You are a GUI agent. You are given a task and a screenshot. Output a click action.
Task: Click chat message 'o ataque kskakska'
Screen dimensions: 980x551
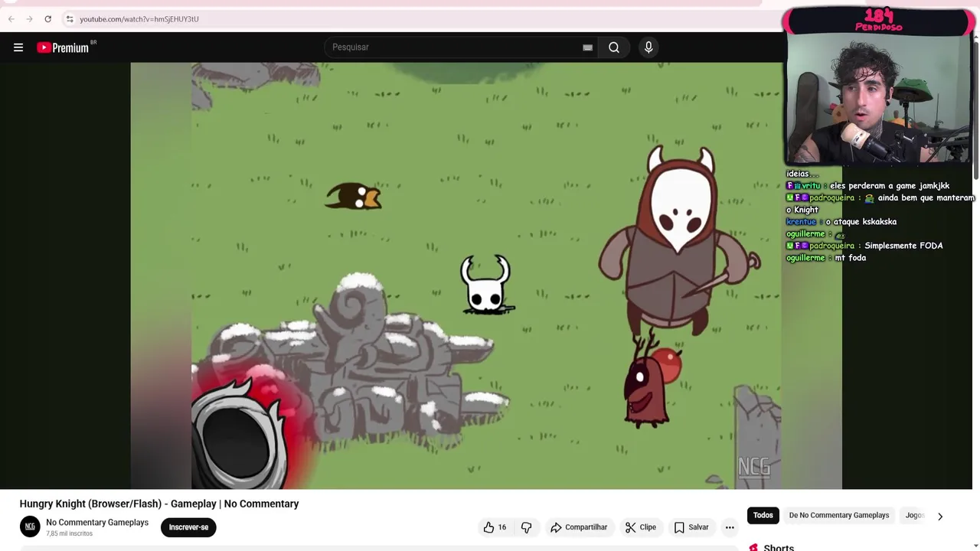click(x=861, y=221)
